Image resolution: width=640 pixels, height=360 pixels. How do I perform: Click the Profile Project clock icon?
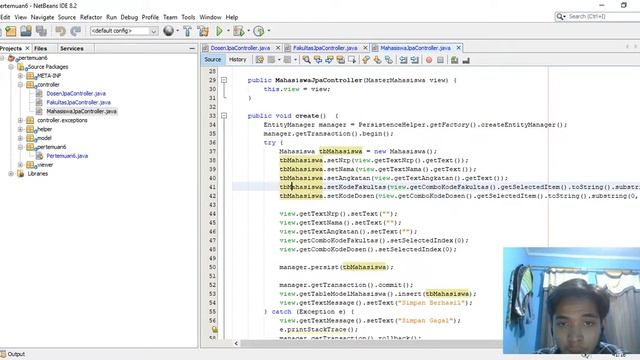point(258,31)
